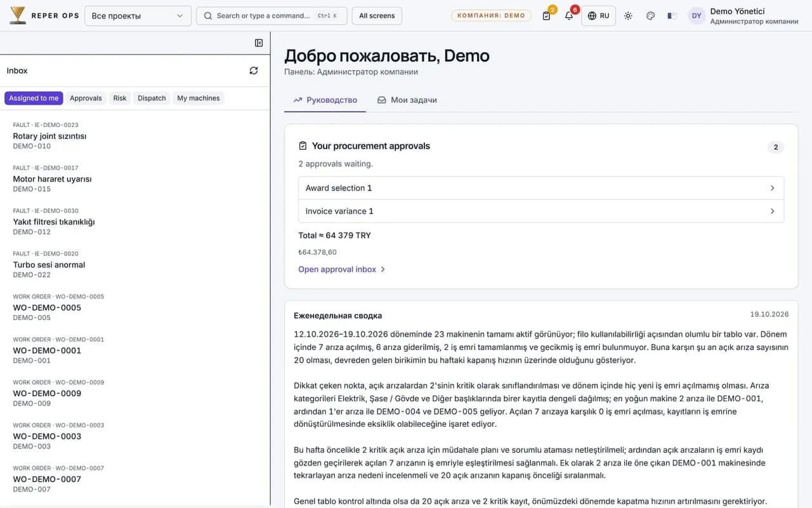The width and height of the screenshot is (812, 508).
Task: Click the 19.10.2026 summary date
Action: (x=769, y=314)
